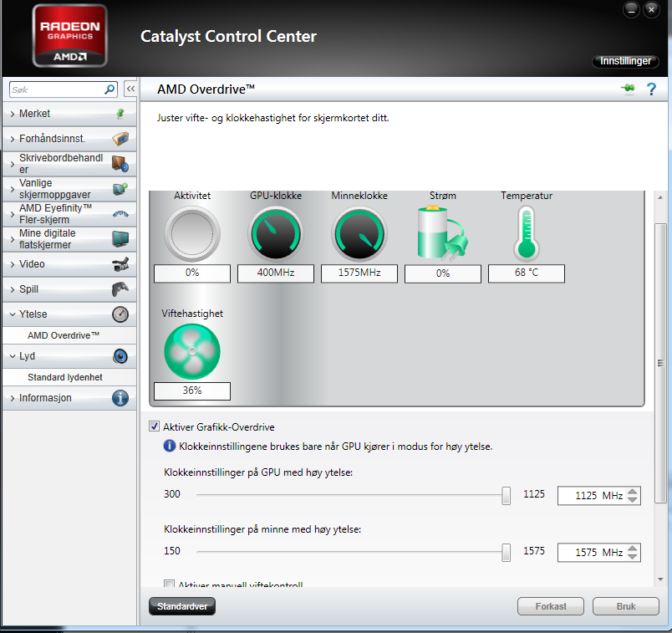Decrease memory clock with spinner down arrow

(x=632, y=557)
